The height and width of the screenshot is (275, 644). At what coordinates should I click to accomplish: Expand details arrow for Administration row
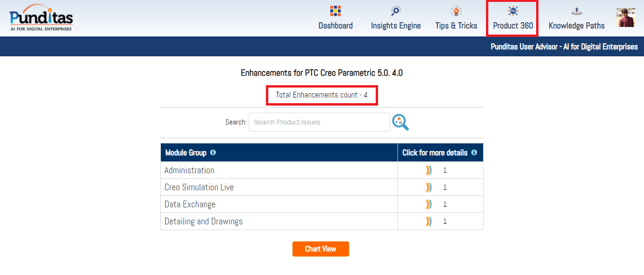pyautogui.click(x=429, y=170)
